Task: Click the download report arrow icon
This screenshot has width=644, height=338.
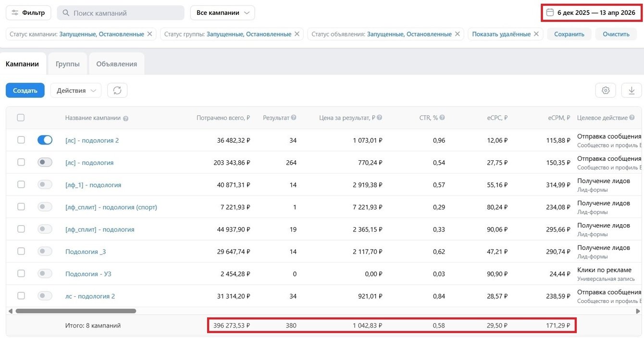Action: [632, 90]
